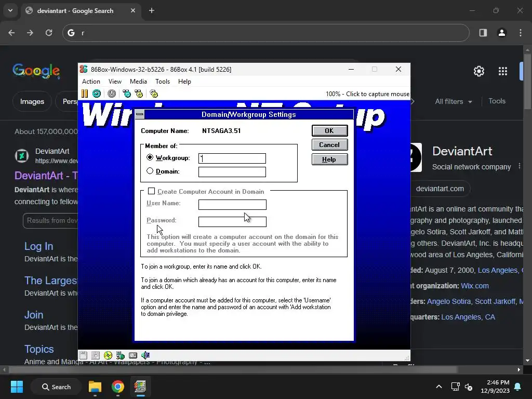This screenshot has height=399, width=532.
Task: Show hidden system tray icons
Action: click(438, 387)
